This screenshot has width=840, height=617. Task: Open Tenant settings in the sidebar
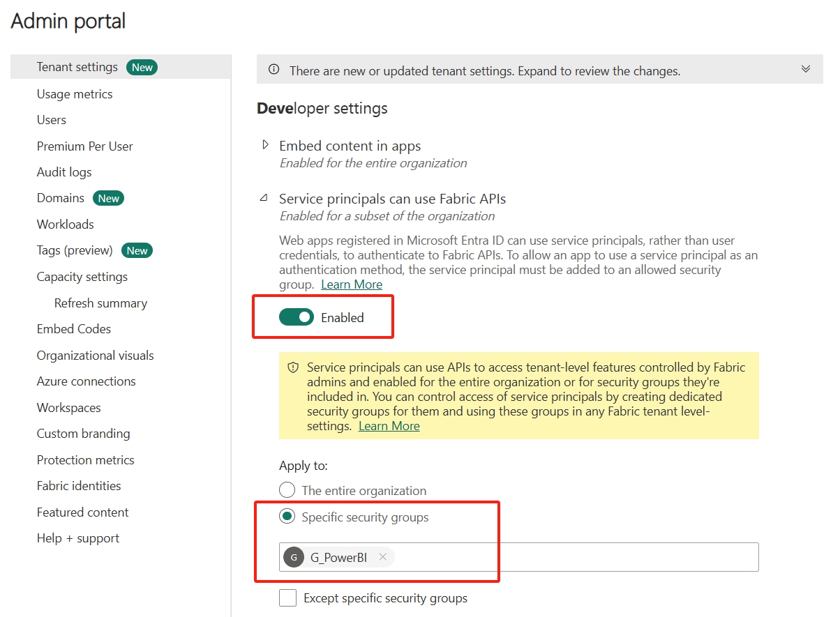coord(77,67)
